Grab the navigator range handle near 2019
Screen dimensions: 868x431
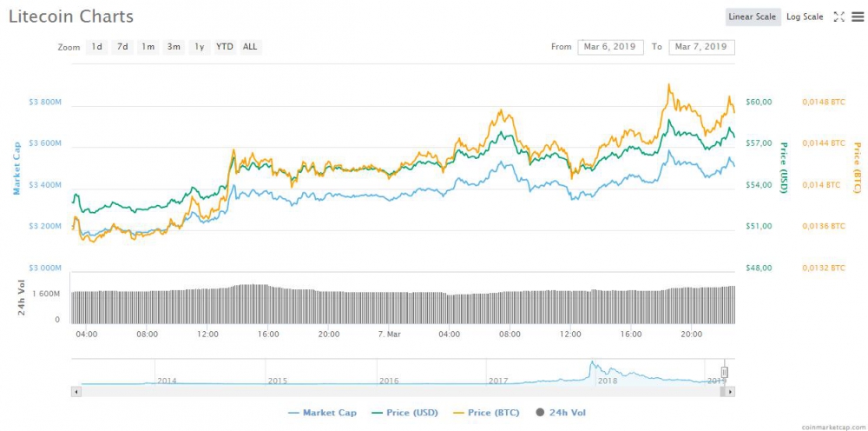pos(724,372)
